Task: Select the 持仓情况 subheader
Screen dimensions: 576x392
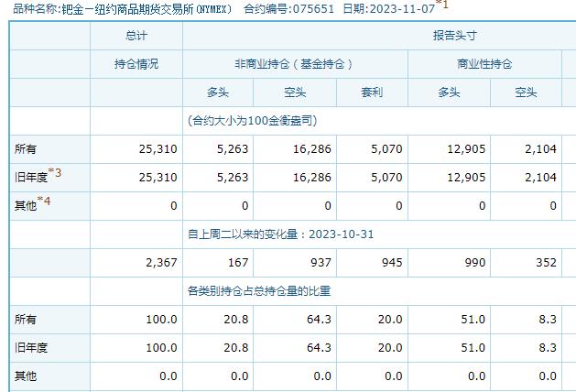Action: click(136, 64)
